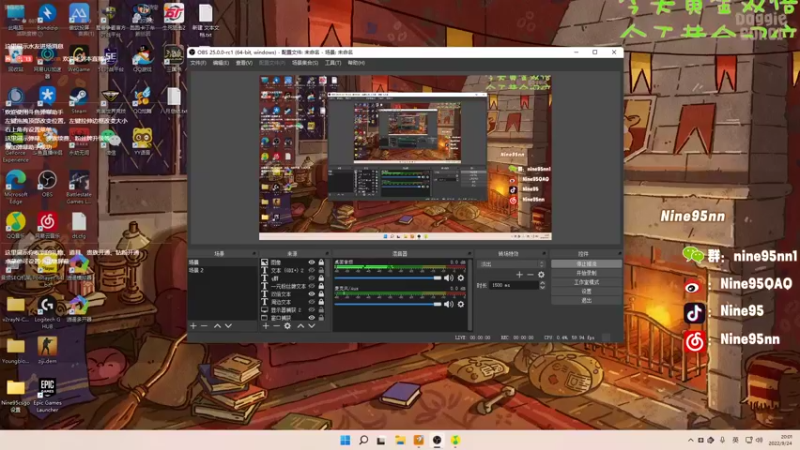Pop out the 来源 dock panel
Screen dimensions: 800x450
click(327, 254)
